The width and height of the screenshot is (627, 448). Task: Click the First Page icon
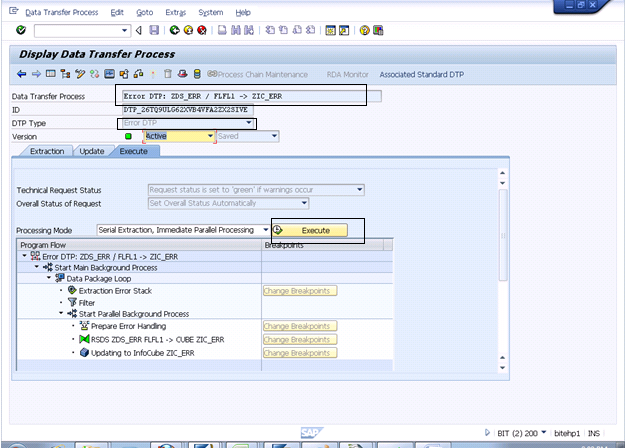(x=270, y=30)
